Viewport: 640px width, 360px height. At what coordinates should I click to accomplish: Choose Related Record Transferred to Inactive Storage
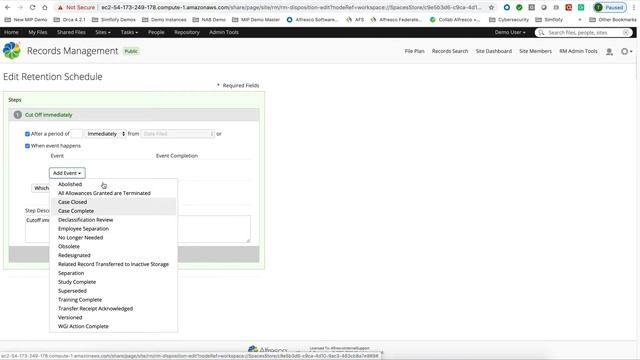[x=113, y=264]
